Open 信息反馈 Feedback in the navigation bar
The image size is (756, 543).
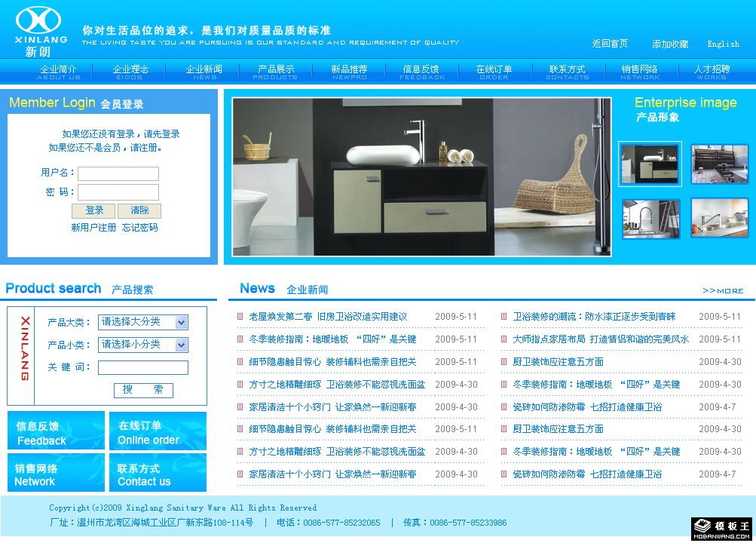[422, 72]
